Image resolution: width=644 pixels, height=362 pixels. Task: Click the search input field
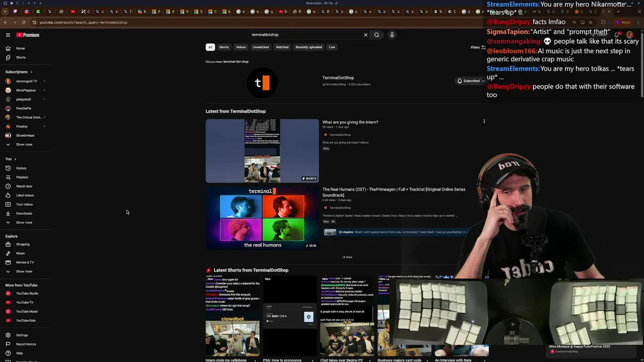(x=306, y=35)
